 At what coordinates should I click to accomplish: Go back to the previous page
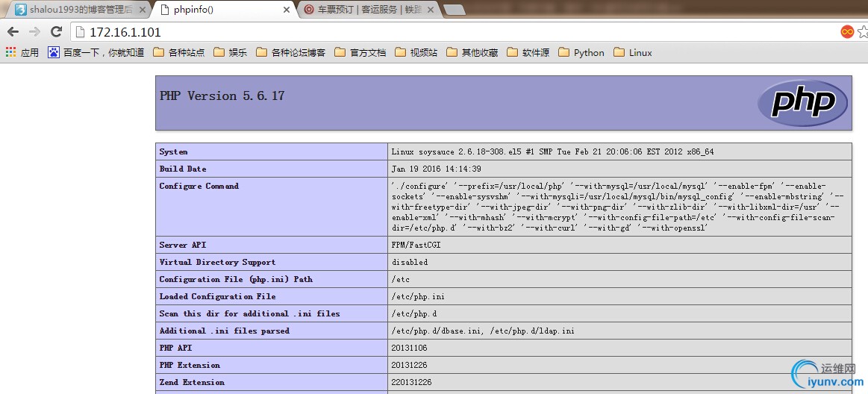13,32
